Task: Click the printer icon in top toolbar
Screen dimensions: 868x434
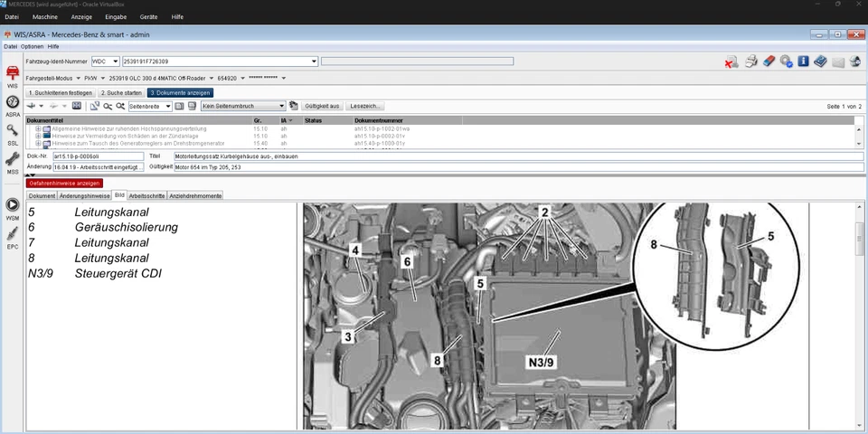Action: pyautogui.click(x=750, y=61)
